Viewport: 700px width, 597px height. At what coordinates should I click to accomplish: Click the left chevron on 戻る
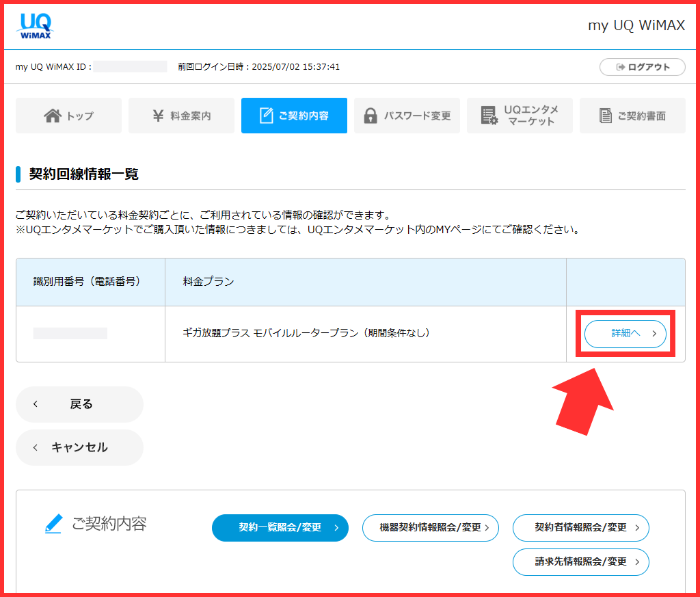[36, 403]
